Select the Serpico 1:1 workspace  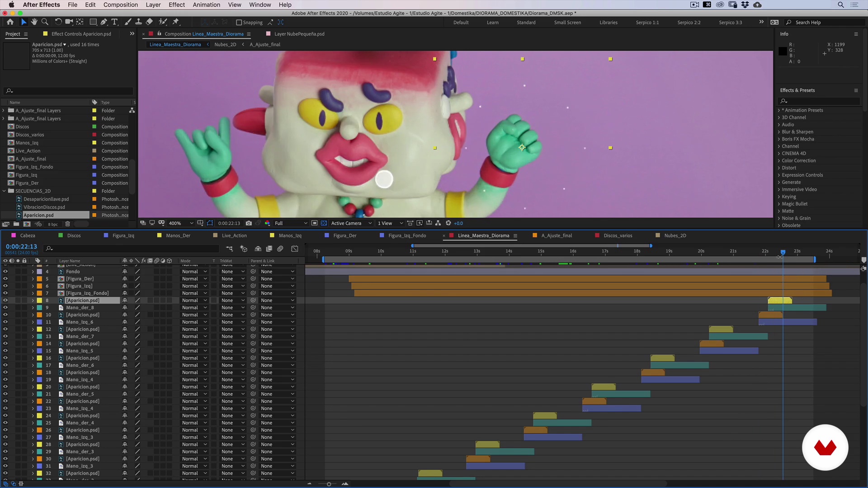647,23
